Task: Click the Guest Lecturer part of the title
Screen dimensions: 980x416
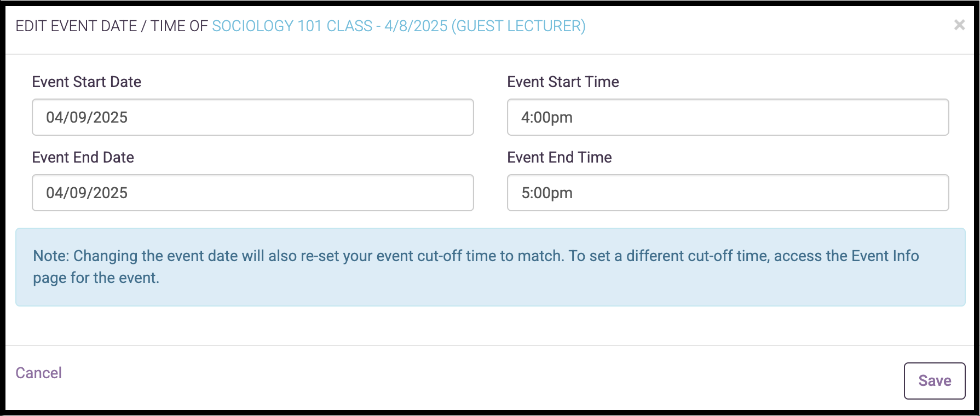Action: click(518, 26)
